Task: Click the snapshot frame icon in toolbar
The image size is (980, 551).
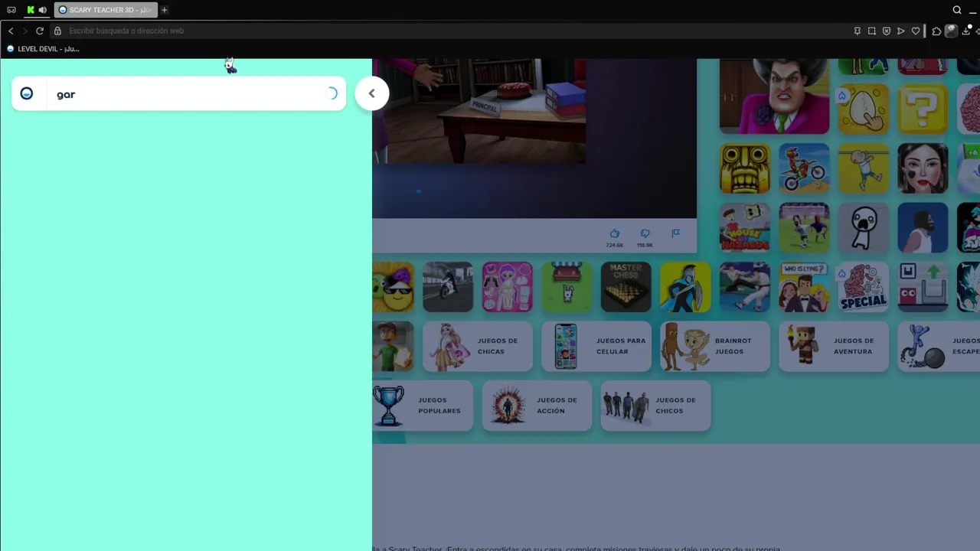Action: (x=872, y=31)
